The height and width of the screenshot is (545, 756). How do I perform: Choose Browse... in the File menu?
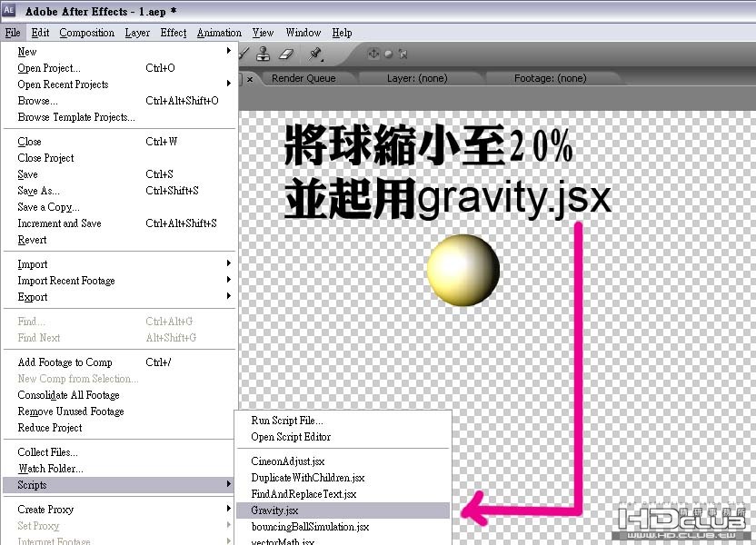point(119,101)
